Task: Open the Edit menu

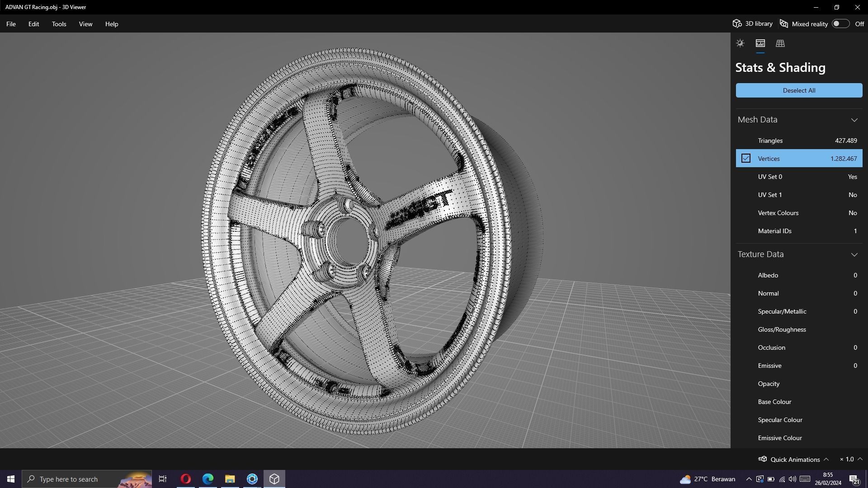Action: (x=33, y=24)
